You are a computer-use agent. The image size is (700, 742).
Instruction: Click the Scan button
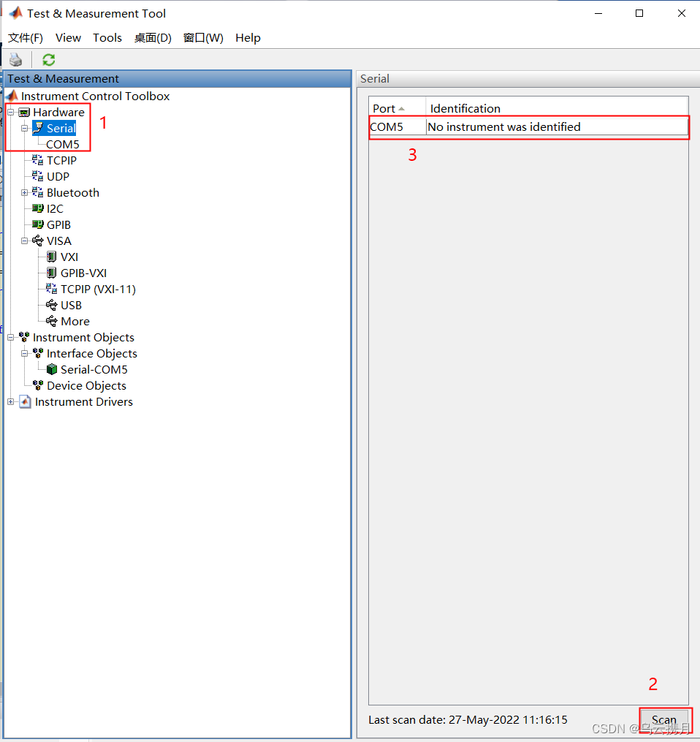click(664, 720)
